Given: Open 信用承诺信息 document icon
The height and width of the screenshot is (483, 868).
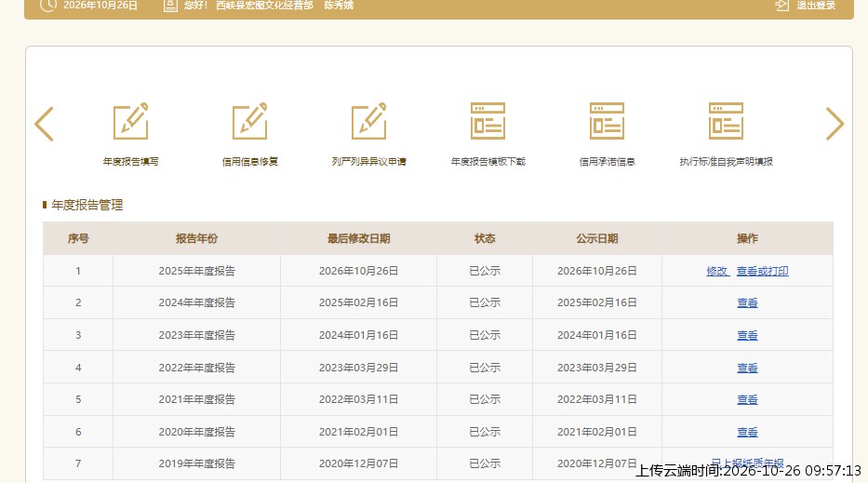Looking at the screenshot, I should click(x=607, y=121).
